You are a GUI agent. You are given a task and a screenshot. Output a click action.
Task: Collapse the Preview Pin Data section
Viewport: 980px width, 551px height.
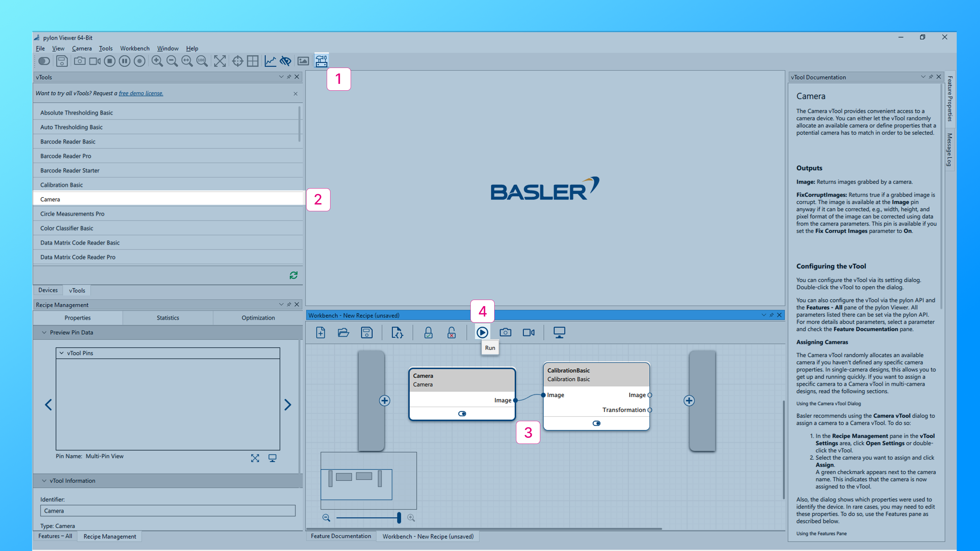(x=44, y=332)
